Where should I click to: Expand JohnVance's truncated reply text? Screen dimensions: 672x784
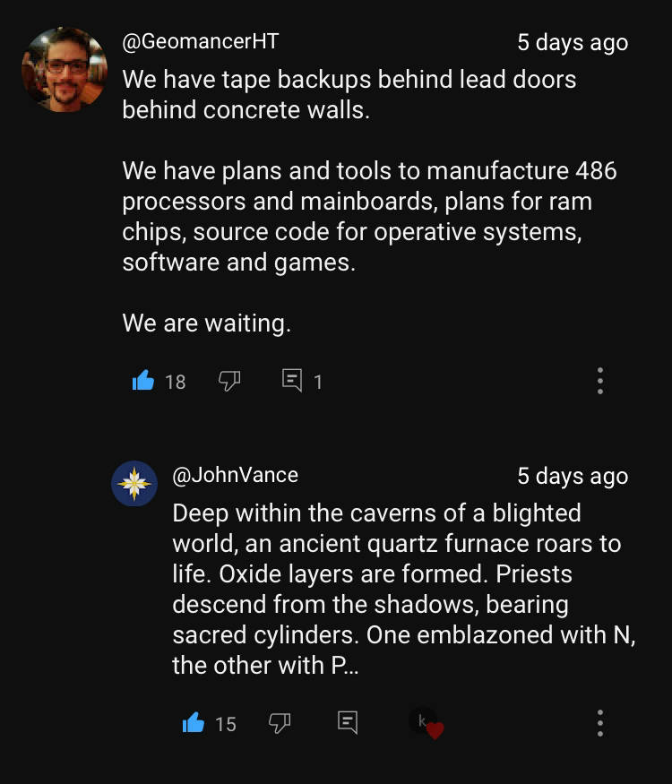pyautogui.click(x=404, y=590)
